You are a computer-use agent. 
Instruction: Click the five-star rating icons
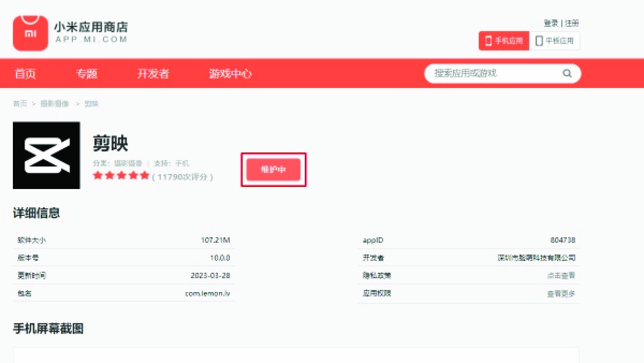(x=121, y=176)
